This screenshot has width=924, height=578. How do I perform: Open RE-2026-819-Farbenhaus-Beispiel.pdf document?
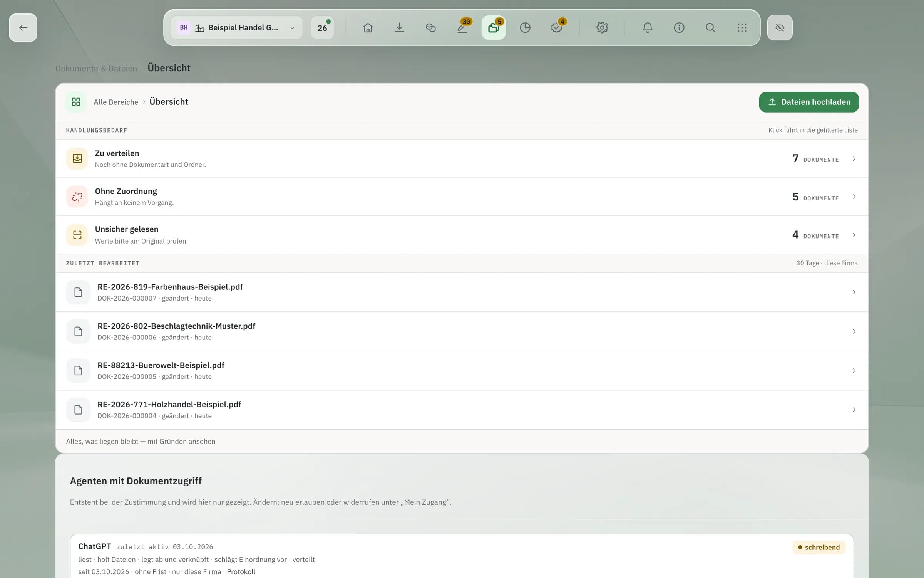tap(462, 292)
